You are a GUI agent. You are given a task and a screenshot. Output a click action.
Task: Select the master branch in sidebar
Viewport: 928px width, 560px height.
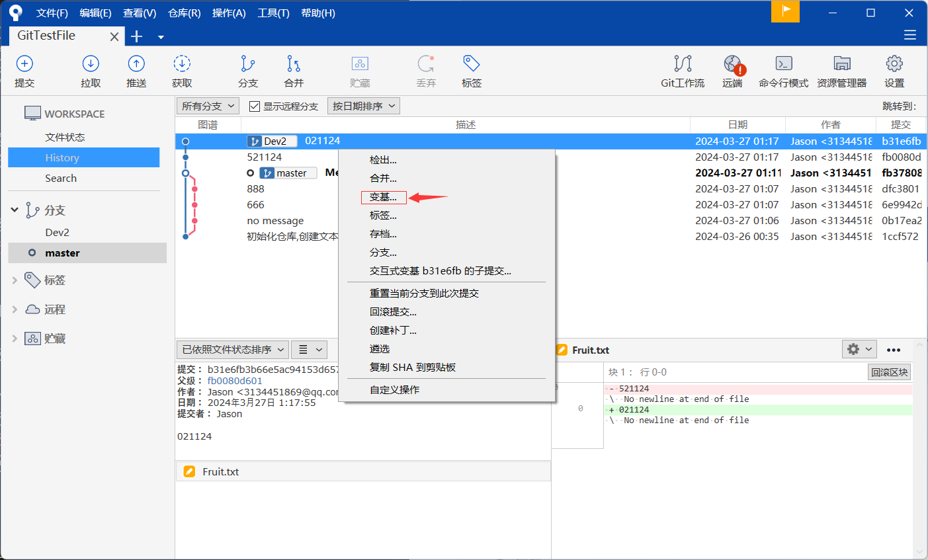(x=87, y=253)
